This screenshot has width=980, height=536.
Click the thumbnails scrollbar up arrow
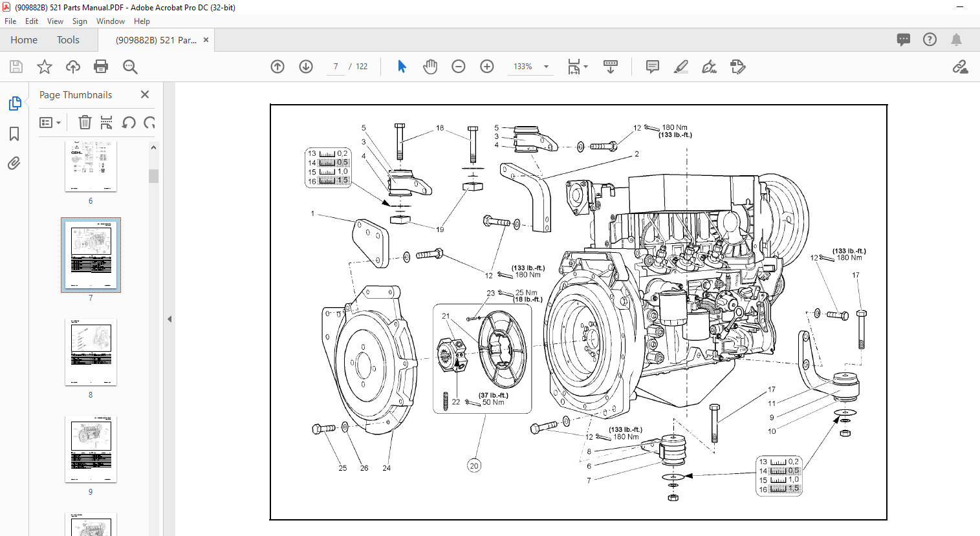coord(153,148)
